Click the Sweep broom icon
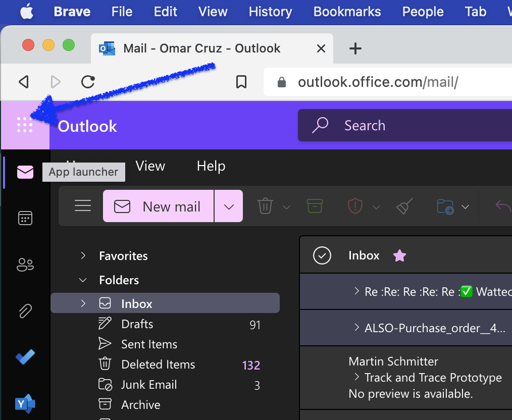The width and height of the screenshot is (512, 420). coord(404,206)
